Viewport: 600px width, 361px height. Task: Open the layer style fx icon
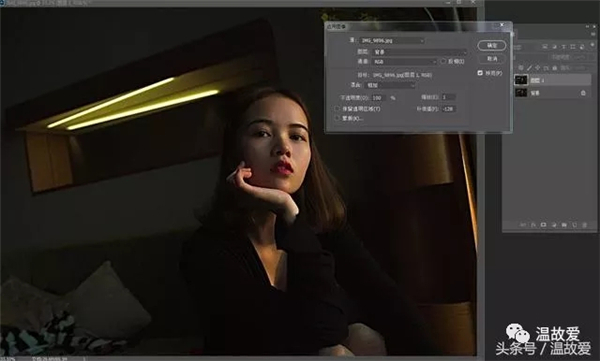tap(533, 225)
